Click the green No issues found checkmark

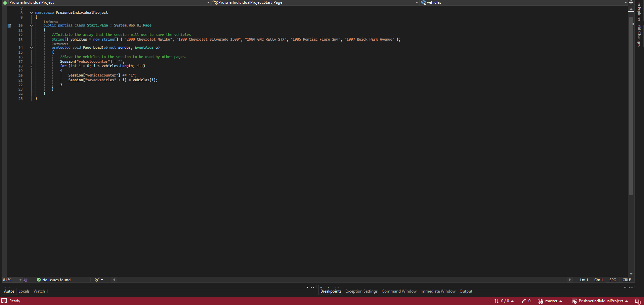(x=39, y=280)
